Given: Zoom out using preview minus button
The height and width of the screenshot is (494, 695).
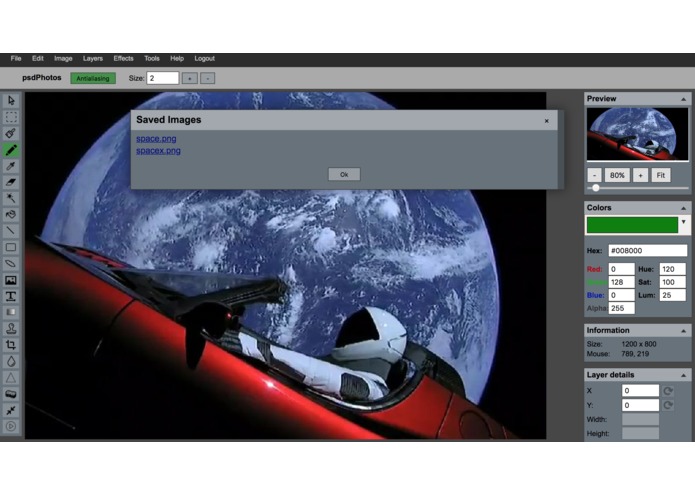Looking at the screenshot, I should tap(594, 175).
